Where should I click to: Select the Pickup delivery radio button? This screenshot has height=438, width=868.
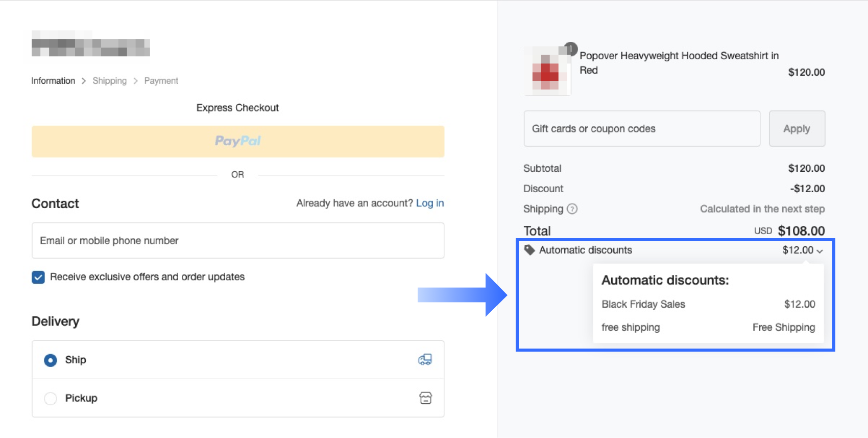tap(51, 398)
